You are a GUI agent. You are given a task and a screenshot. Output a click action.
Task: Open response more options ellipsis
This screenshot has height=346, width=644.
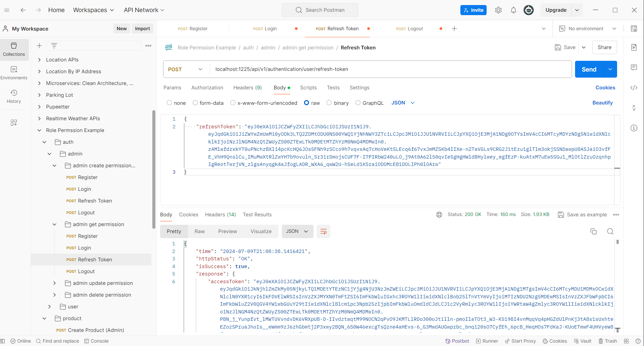(x=616, y=215)
